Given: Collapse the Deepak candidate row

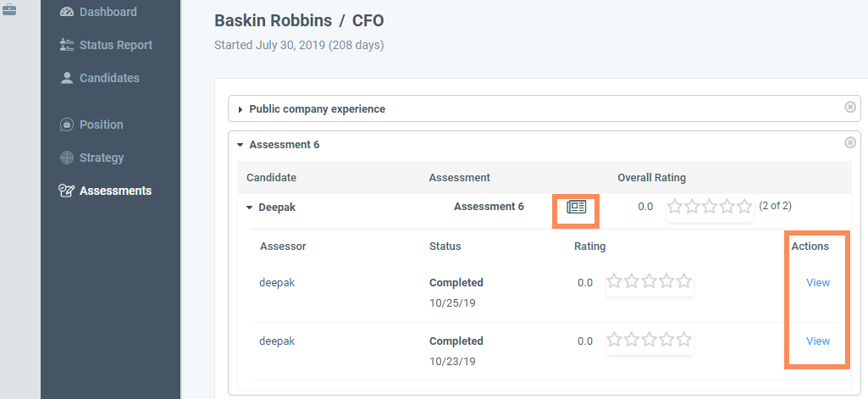Looking at the screenshot, I should 250,207.
